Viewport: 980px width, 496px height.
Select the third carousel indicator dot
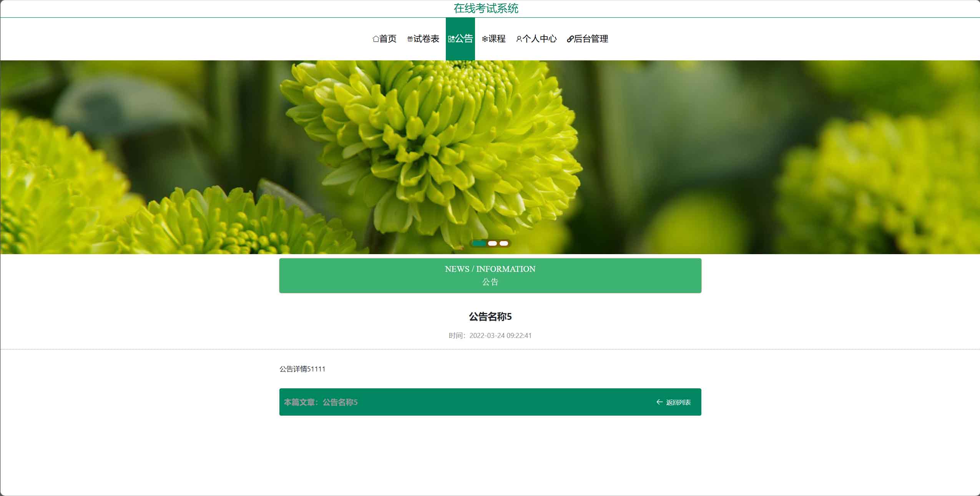point(504,243)
